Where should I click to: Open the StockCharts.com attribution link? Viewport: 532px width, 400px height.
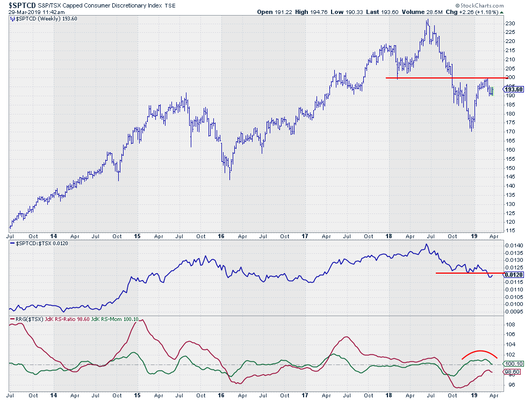(479, 5)
